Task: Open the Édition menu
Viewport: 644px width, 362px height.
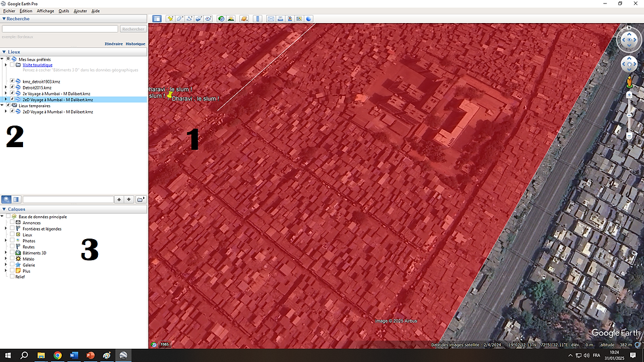Action: coord(26,11)
